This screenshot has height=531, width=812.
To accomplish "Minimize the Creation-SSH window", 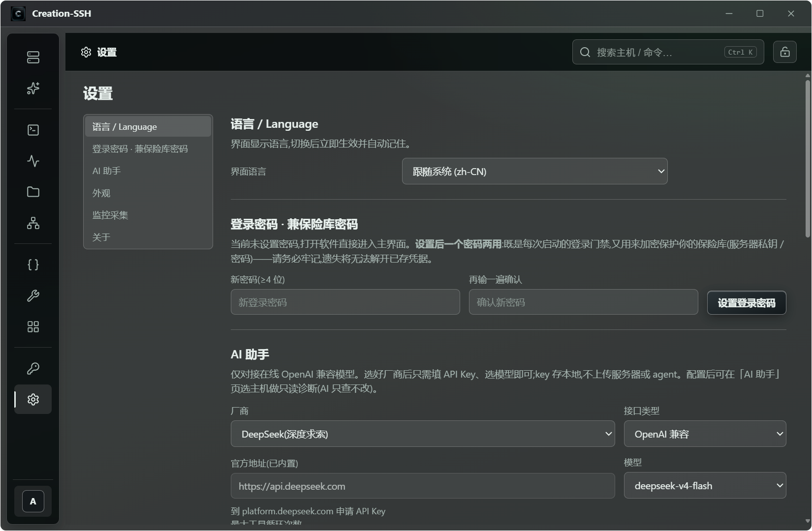I will 729,13.
